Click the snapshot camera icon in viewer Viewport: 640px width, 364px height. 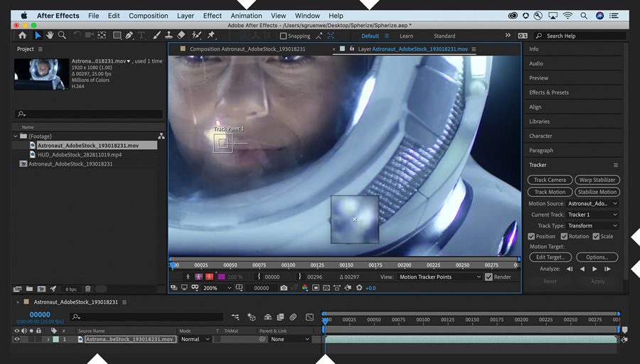(284, 288)
